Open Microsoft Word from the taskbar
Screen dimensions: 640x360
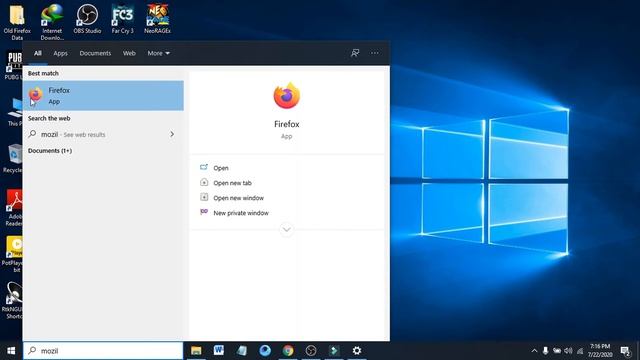click(219, 351)
